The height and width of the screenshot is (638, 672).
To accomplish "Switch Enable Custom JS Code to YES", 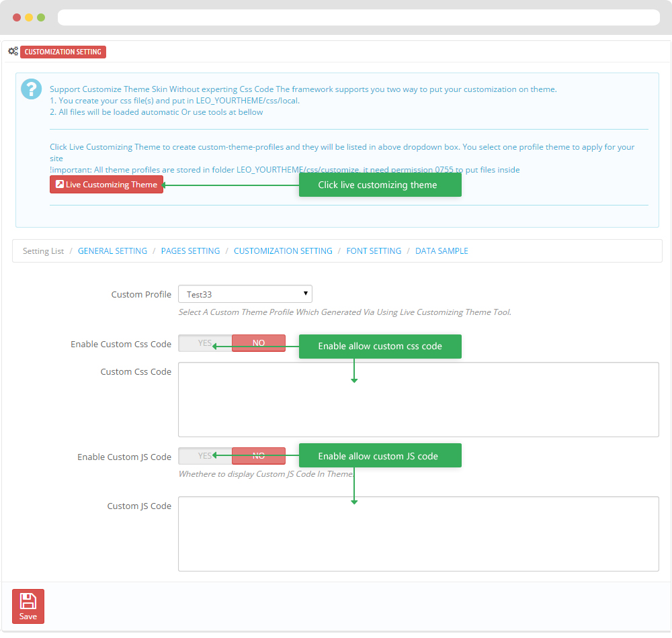I will click(205, 456).
